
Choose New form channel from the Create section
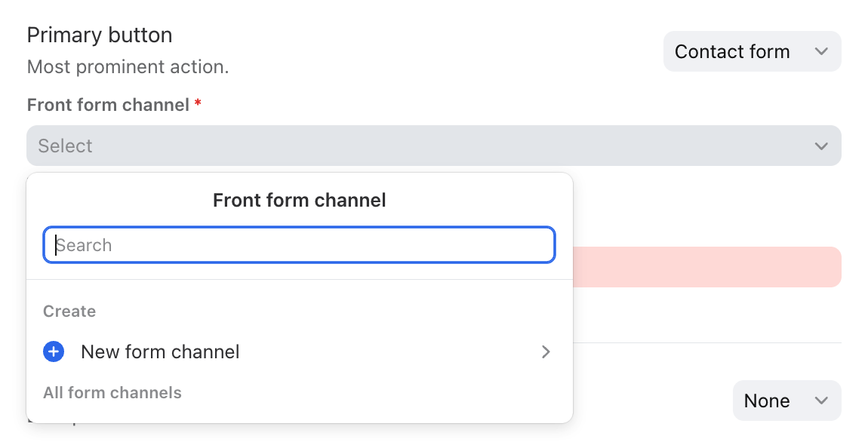click(300, 351)
